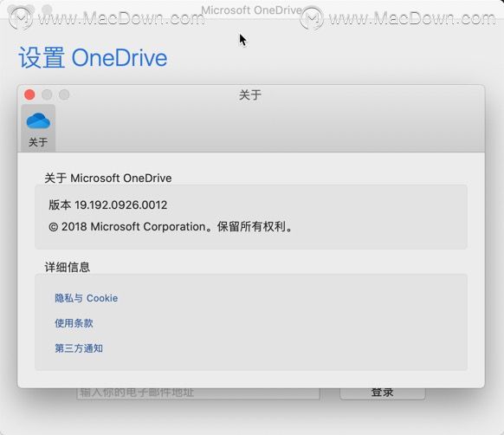The width and height of the screenshot is (504, 435).
Task: Click the 关于 window title bar text
Action: click(250, 95)
